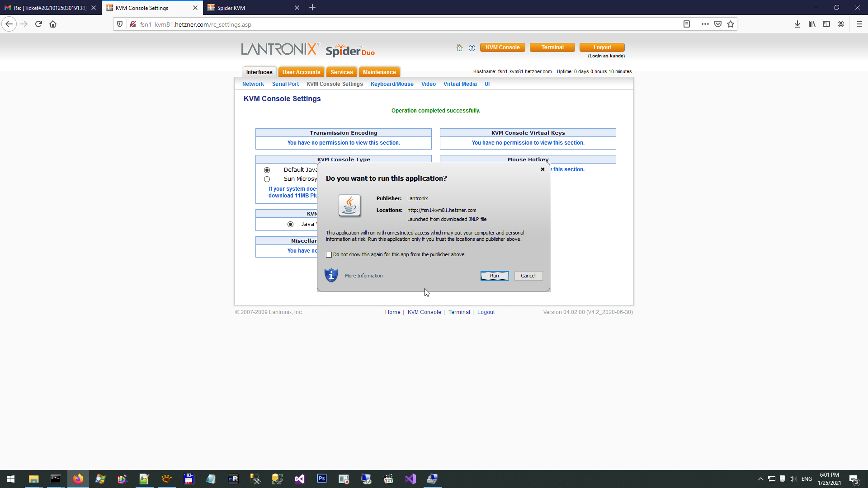Click the Lantronix home icon

pos(459,48)
